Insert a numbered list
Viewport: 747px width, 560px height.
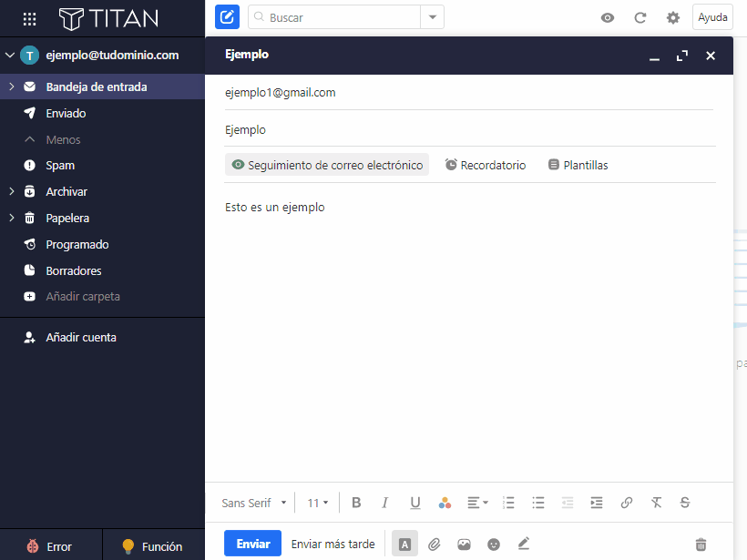click(508, 503)
